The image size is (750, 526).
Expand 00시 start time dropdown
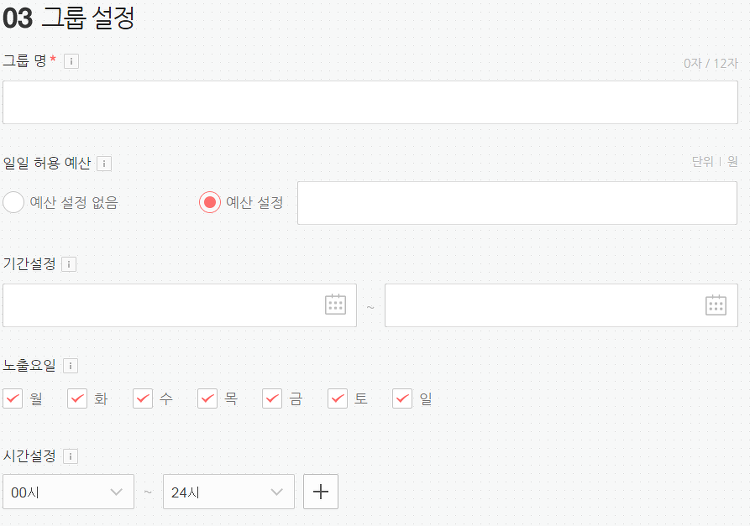tap(68, 492)
